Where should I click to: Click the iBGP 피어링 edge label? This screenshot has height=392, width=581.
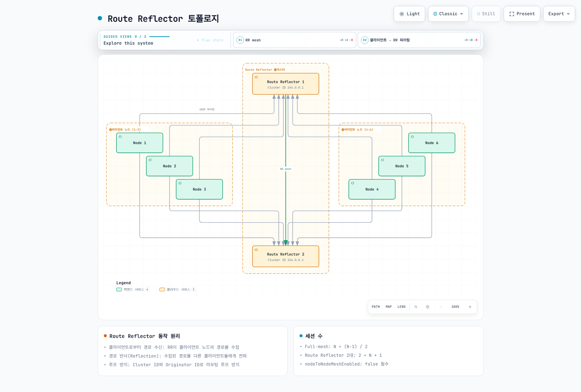[207, 109]
